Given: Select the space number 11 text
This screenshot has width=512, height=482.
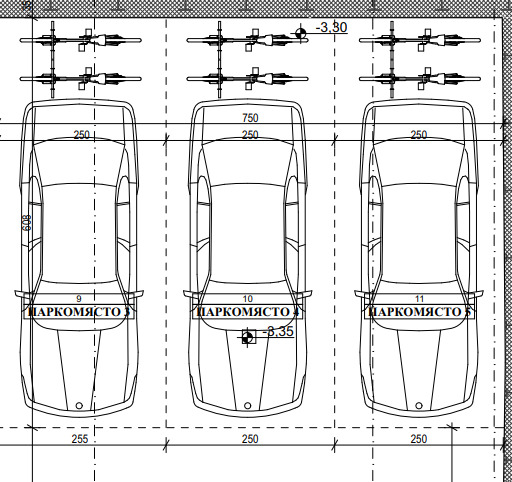Looking at the screenshot, I should click(419, 299).
